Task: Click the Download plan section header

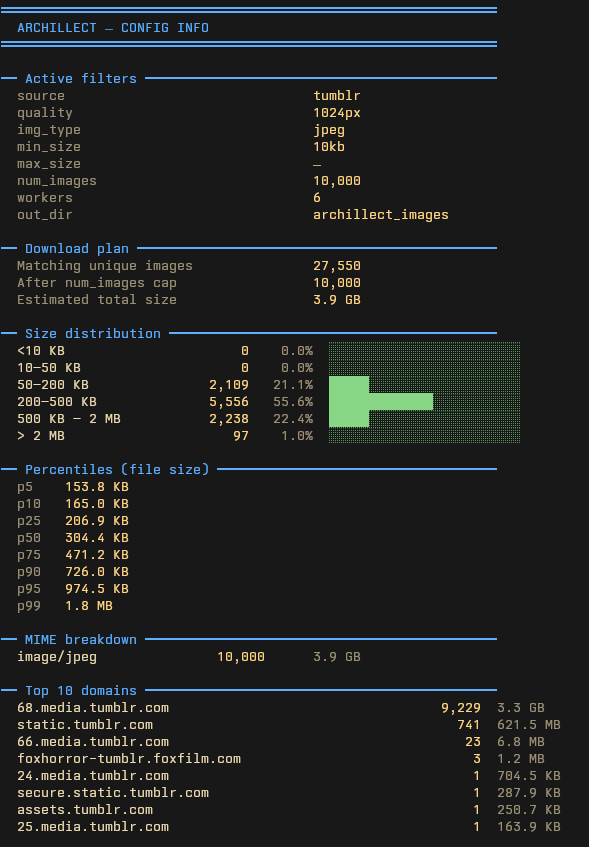Action: click(77, 248)
